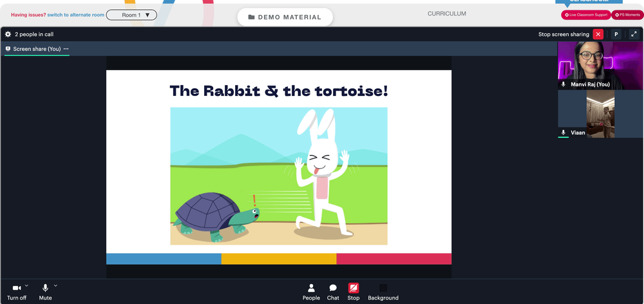Open the CURRICULUM tab
Viewport: 644px width, 304px height.
(x=447, y=14)
